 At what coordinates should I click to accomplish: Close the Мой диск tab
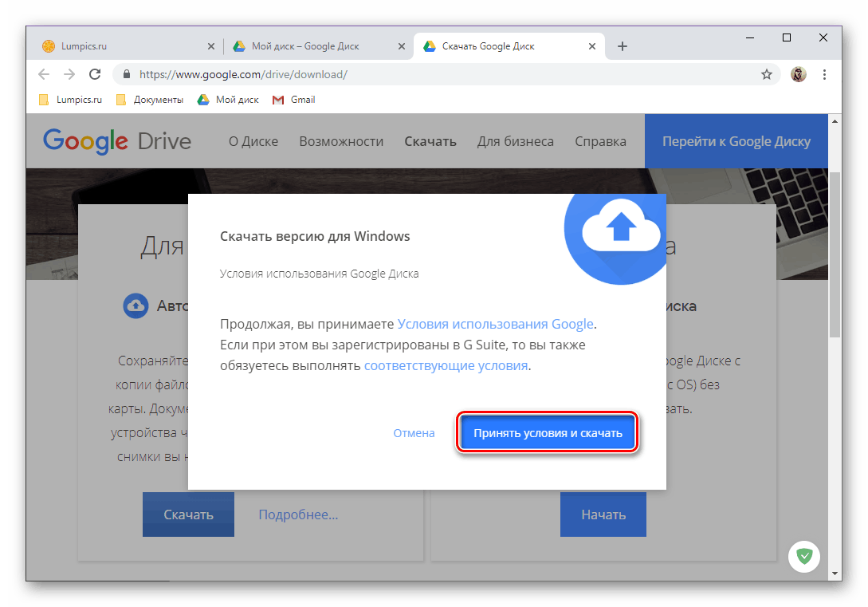pos(402,46)
